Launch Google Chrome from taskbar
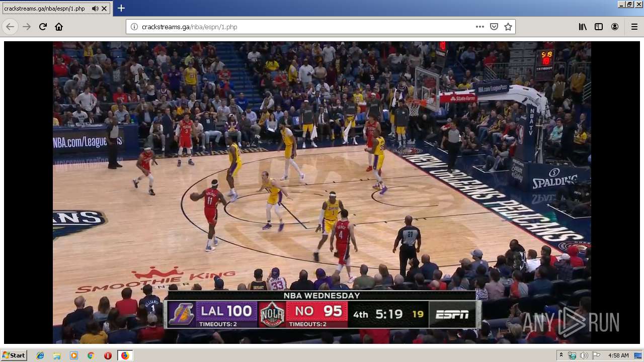 pyautogui.click(x=91, y=355)
